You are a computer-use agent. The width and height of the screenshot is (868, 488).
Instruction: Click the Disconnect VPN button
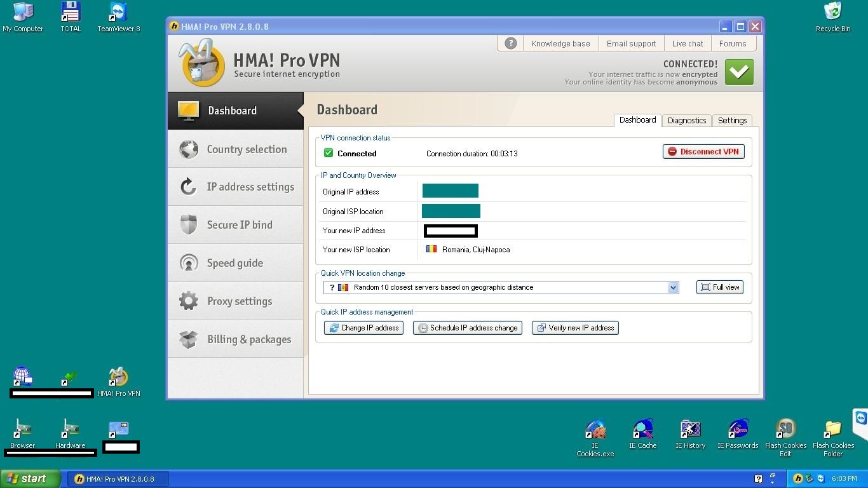(703, 152)
